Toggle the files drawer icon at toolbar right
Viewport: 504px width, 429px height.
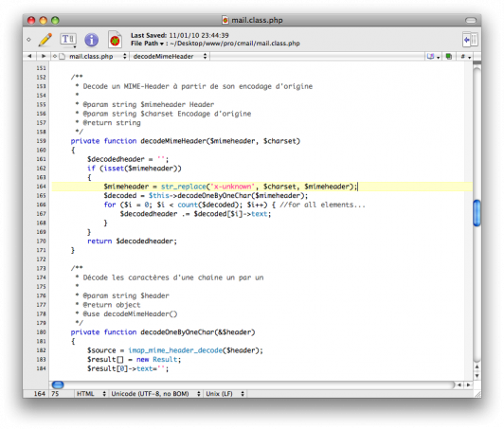tap(470, 40)
